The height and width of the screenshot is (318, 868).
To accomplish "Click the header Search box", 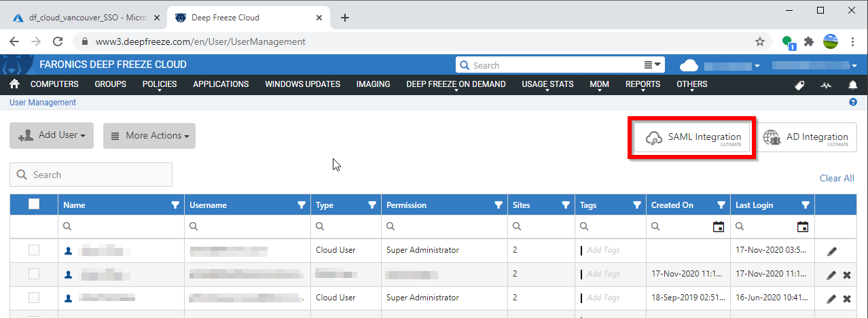I will point(550,65).
